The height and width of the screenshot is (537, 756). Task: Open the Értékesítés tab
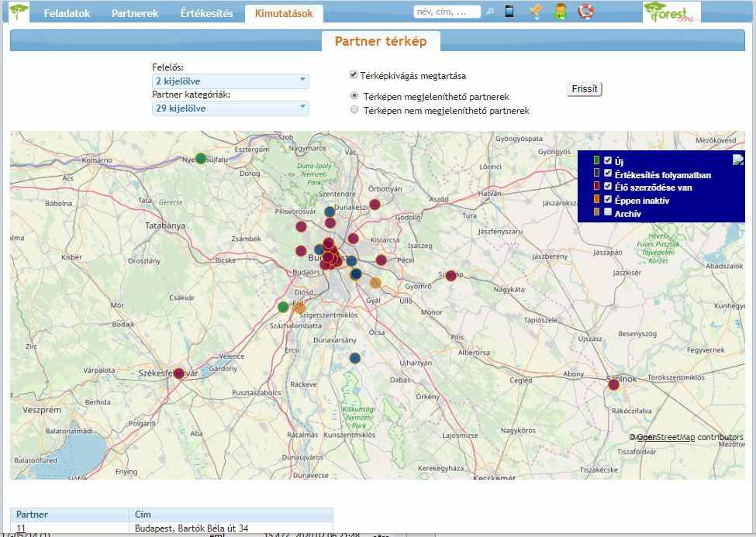206,14
